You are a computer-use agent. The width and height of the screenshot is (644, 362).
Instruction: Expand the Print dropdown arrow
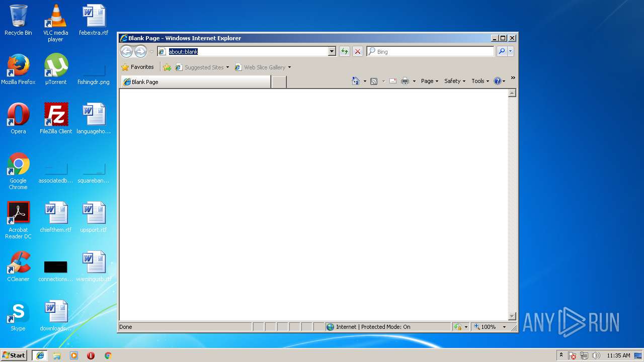(x=414, y=81)
